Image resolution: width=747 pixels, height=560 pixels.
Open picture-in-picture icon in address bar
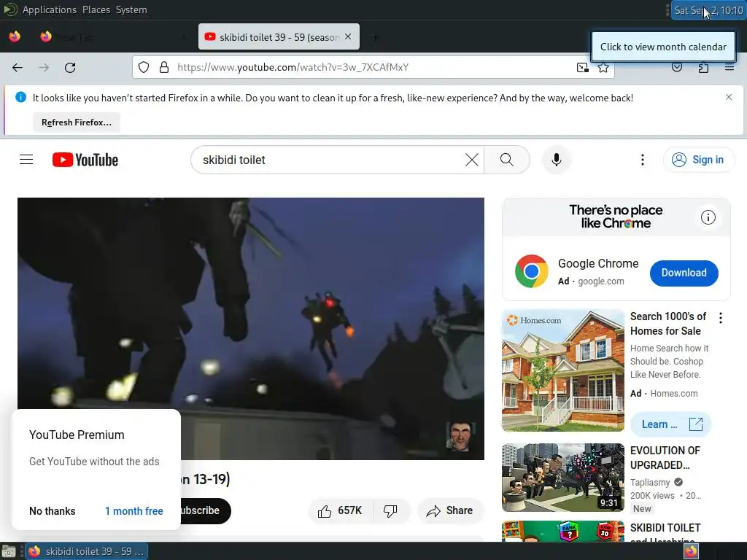pos(583,67)
